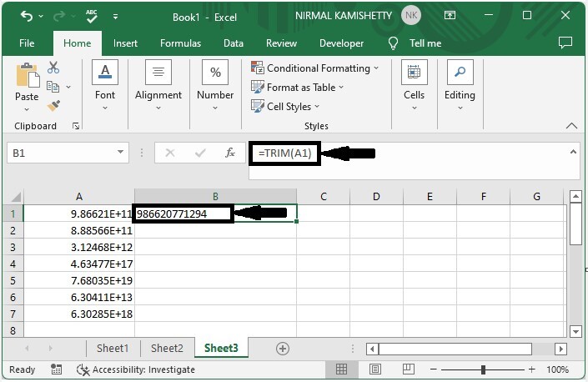
Task: Click the Insert Function fx icon
Action: coord(230,153)
